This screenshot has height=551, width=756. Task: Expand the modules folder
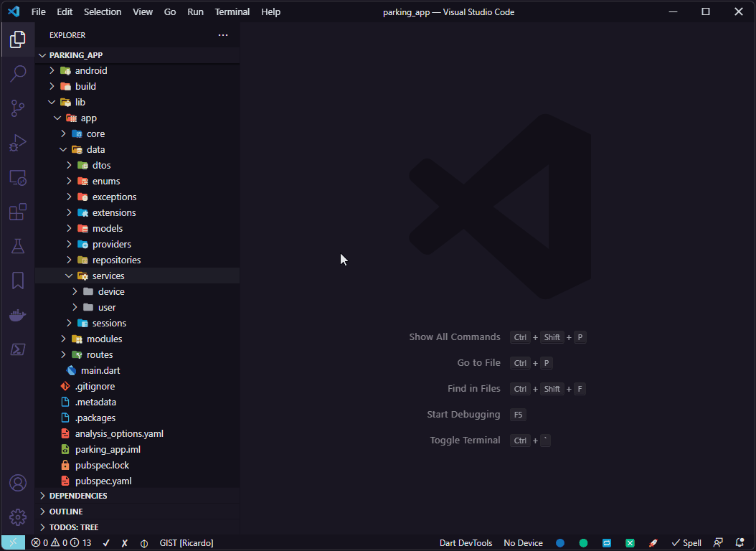pyautogui.click(x=138, y=339)
